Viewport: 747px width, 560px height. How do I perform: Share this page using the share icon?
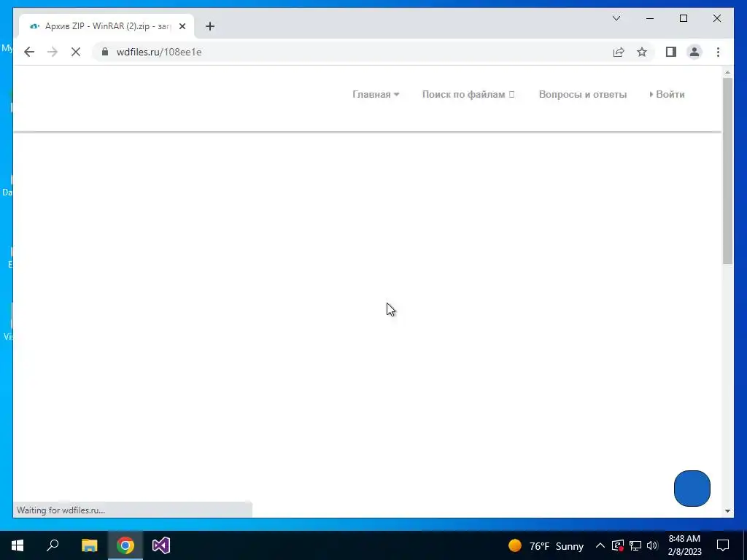619,52
